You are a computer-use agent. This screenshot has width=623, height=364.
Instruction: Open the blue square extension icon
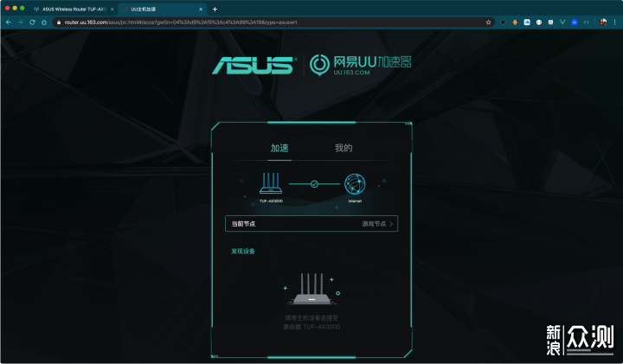[x=575, y=22]
